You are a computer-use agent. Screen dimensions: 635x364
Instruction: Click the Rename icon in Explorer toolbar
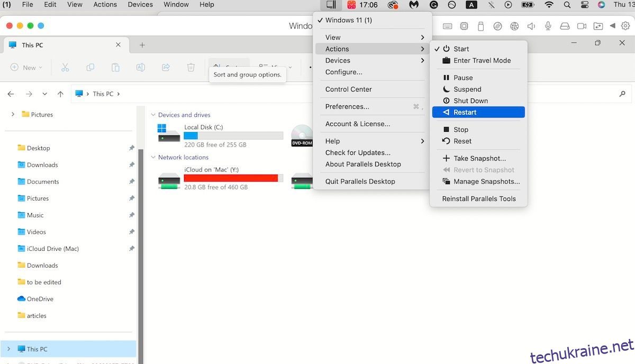point(141,67)
